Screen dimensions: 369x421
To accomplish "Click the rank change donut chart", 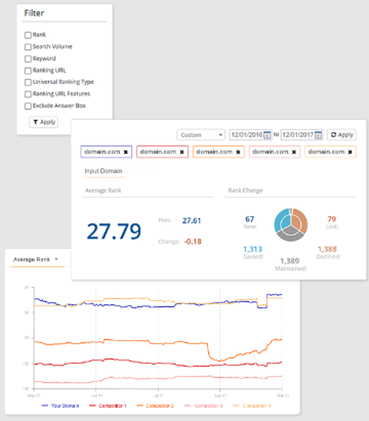I will pos(291,225).
